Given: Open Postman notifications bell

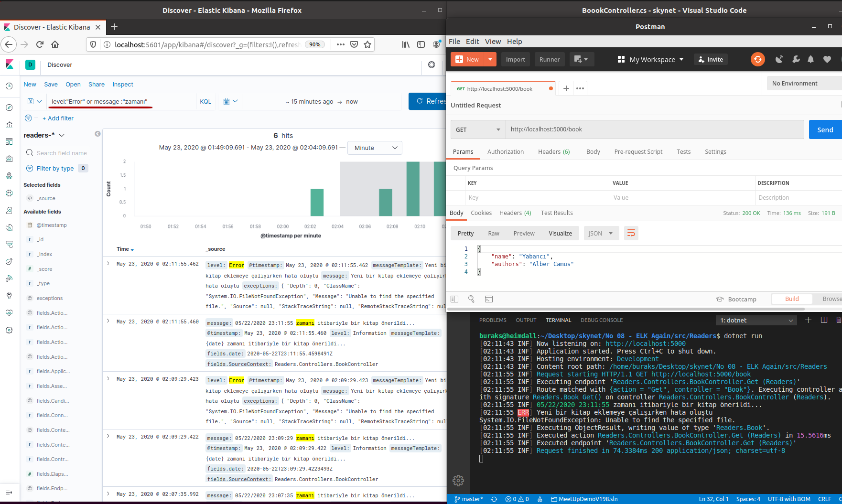Looking at the screenshot, I should click(x=810, y=59).
